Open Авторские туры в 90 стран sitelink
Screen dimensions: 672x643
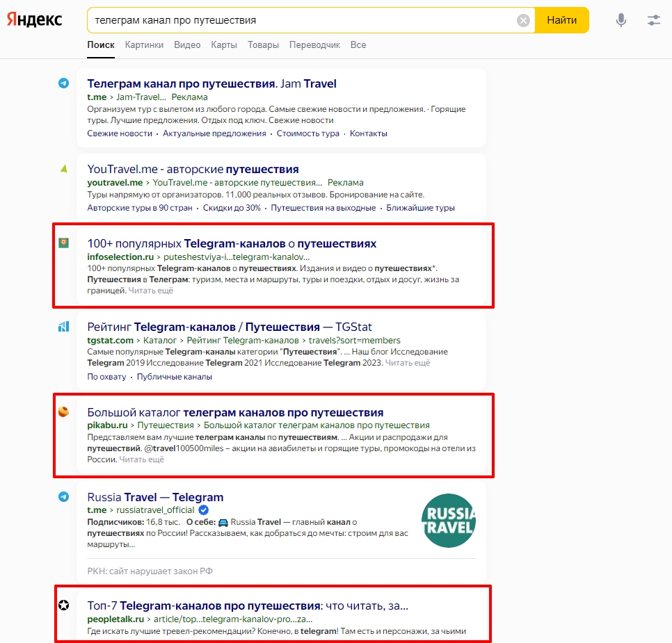140,208
